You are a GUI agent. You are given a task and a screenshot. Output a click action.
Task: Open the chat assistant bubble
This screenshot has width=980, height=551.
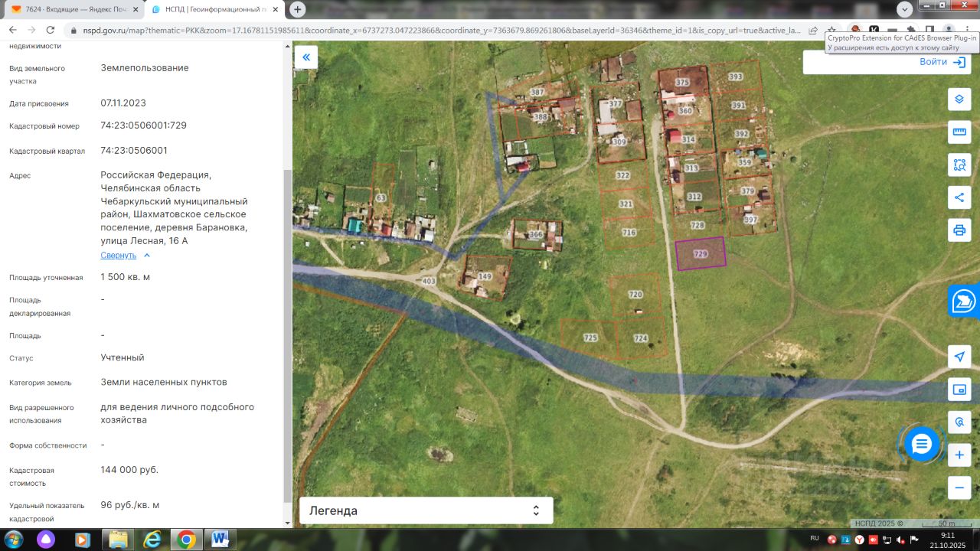click(x=921, y=443)
